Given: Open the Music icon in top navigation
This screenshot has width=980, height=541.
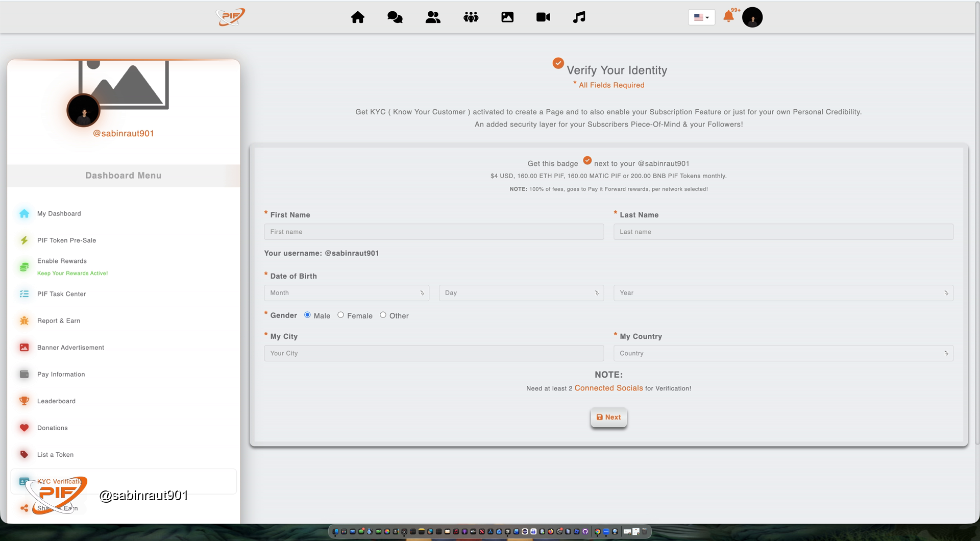Looking at the screenshot, I should pyautogui.click(x=578, y=17).
